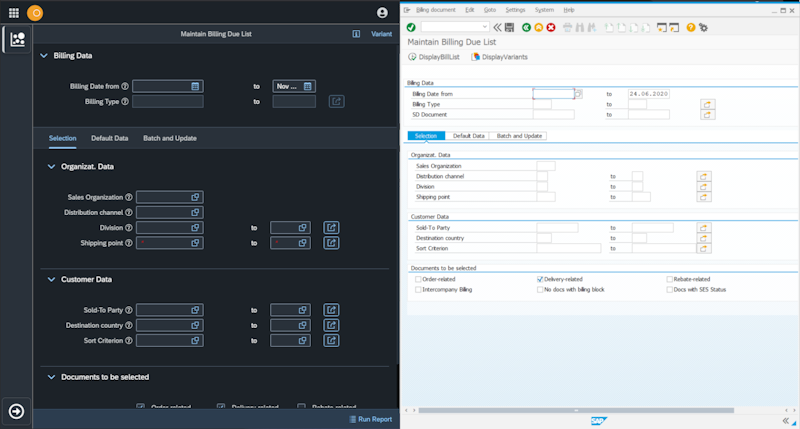Collapse the Billing Data section
800x429 pixels.
tap(43, 56)
